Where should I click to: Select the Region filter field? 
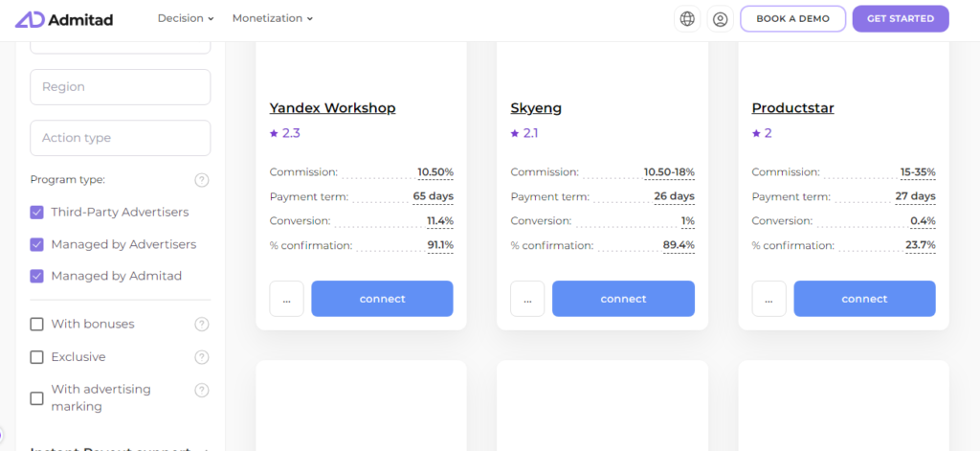(120, 87)
